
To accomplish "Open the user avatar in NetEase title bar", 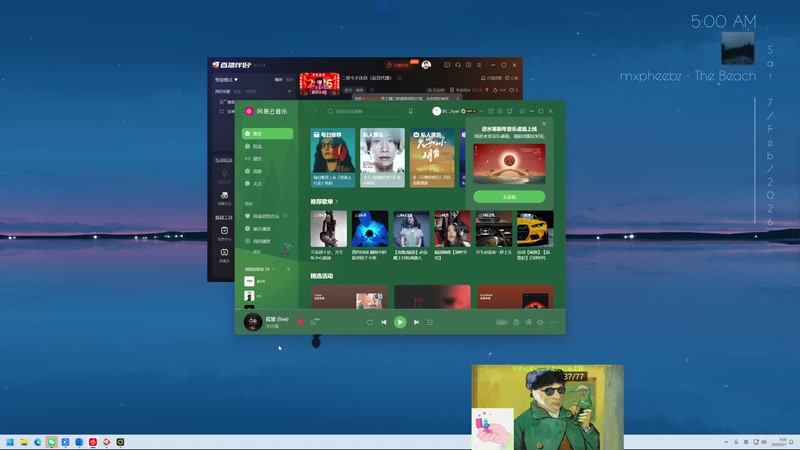I will coord(436,111).
